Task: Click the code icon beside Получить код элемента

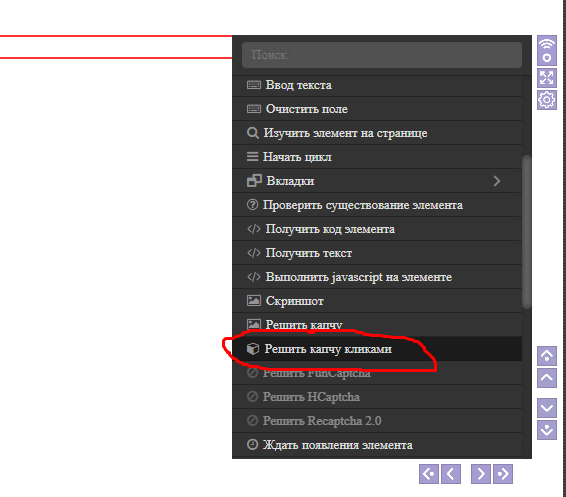Action: pos(254,229)
